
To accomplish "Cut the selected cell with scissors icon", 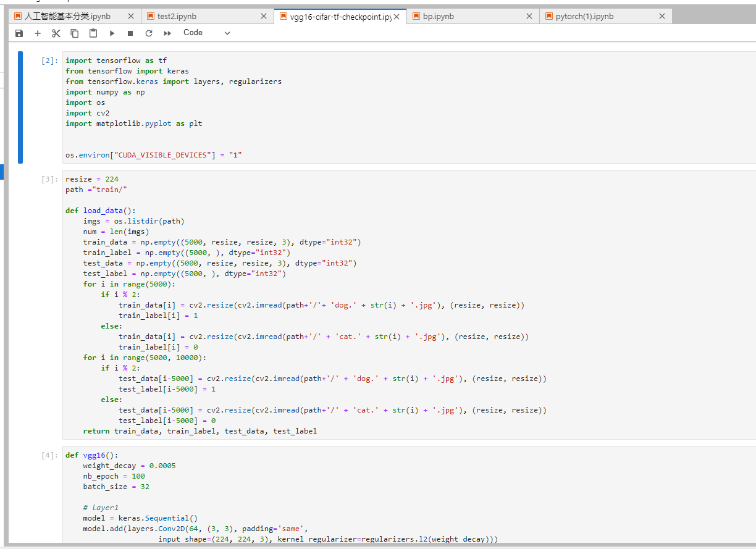I will (x=56, y=33).
